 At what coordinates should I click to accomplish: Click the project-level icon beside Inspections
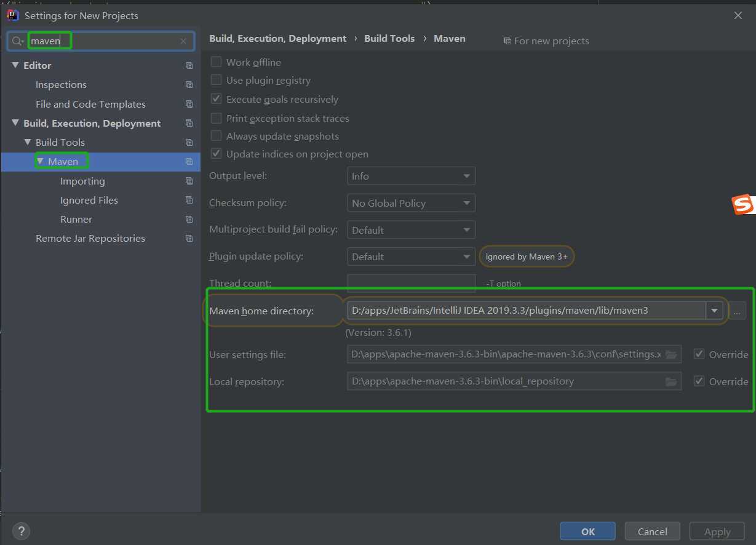[x=189, y=85]
